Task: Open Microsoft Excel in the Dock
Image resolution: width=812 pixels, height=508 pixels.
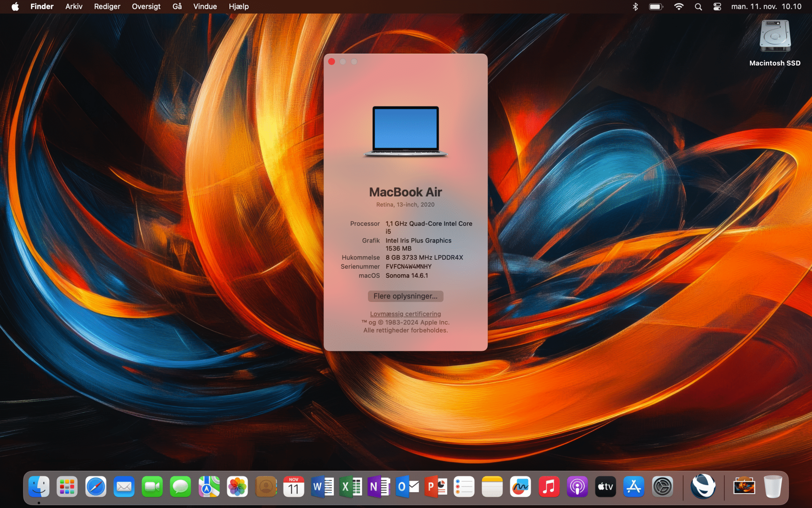Action: tap(350, 487)
